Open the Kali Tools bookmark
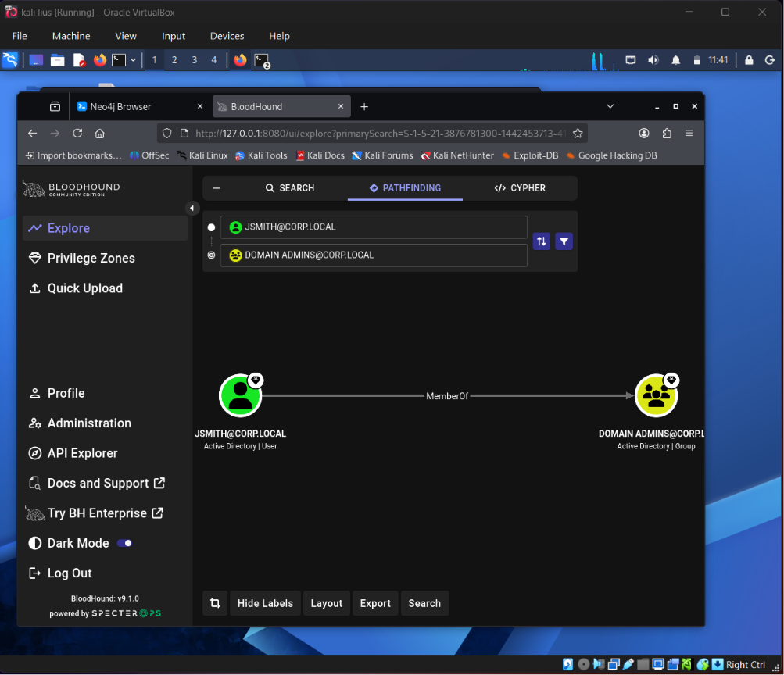This screenshot has height=675, width=784. (261, 155)
